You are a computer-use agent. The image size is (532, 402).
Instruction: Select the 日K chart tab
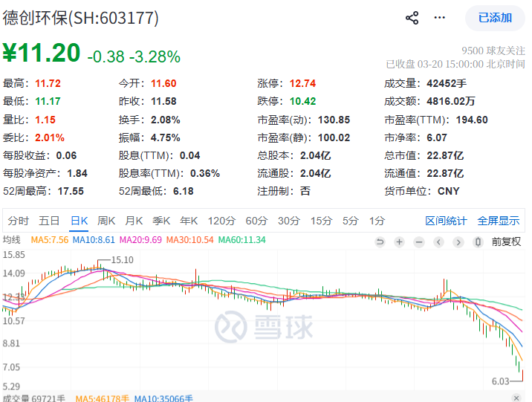coord(80,221)
